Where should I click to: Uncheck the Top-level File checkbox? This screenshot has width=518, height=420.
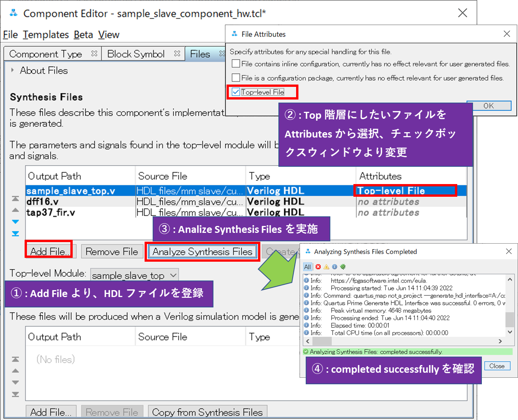click(236, 92)
